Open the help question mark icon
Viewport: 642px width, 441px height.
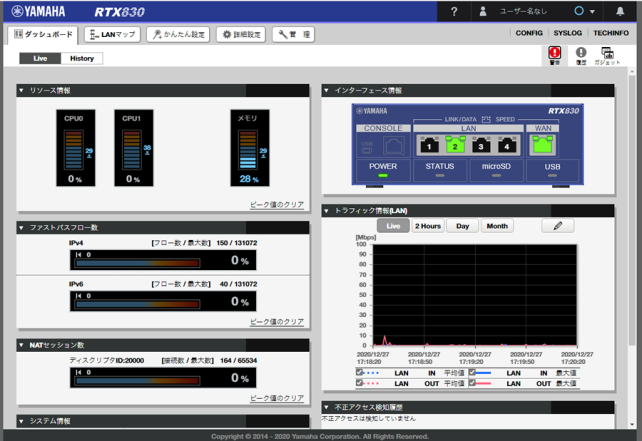tap(454, 11)
